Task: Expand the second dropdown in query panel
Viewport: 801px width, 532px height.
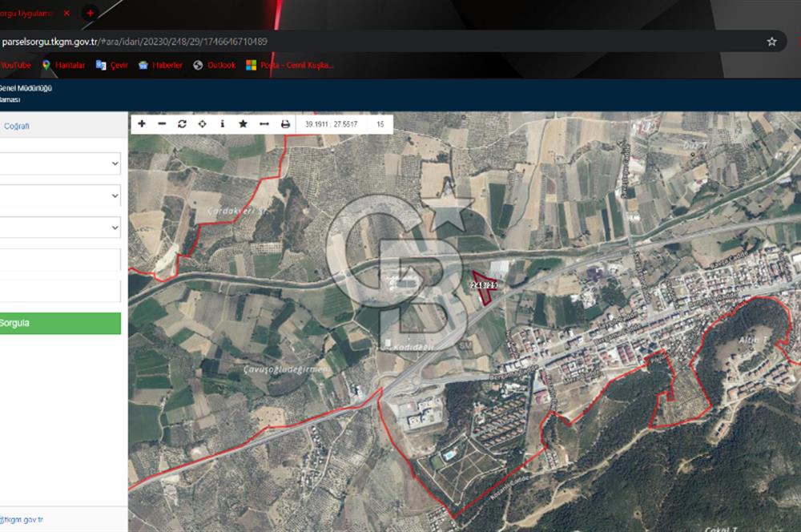Action: coord(60,195)
